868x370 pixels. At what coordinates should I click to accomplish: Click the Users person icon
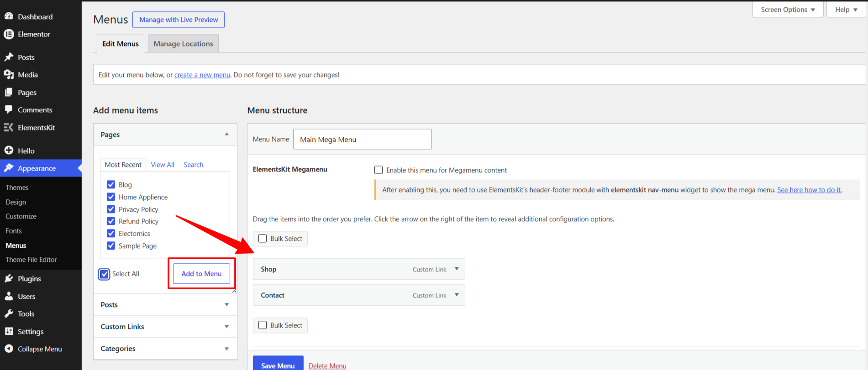(9, 296)
